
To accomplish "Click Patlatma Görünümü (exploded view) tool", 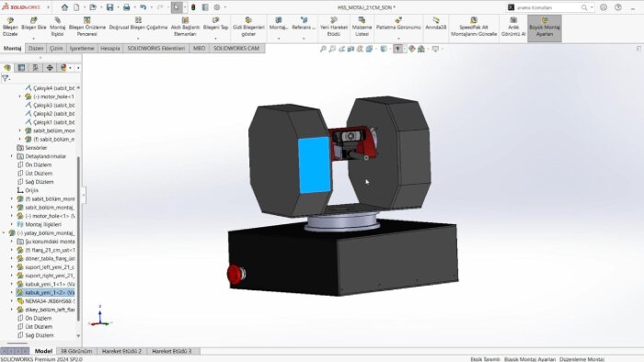I will pos(398,24).
